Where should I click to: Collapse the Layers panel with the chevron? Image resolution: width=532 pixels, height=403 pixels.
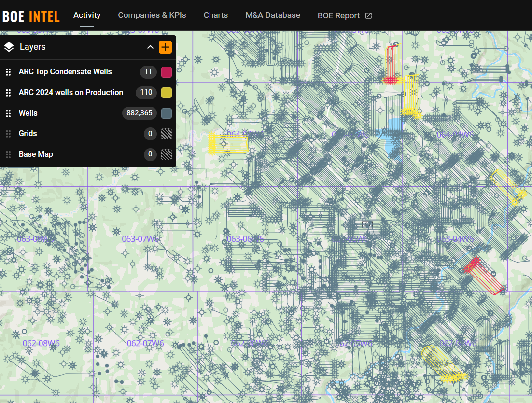click(150, 47)
